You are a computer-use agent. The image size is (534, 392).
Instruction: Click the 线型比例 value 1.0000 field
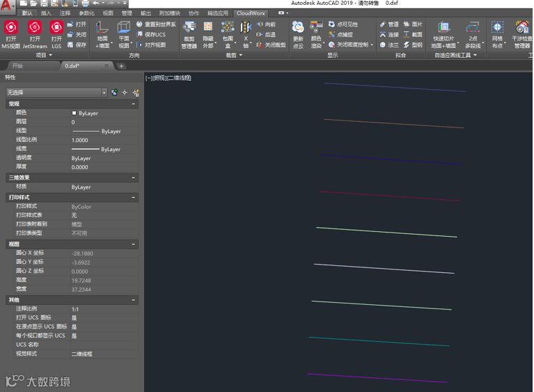coord(104,140)
